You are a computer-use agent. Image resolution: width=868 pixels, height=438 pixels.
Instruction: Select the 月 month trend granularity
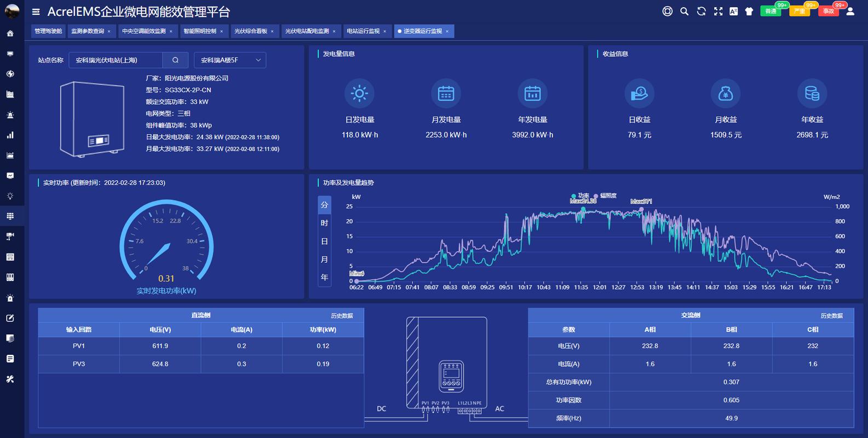(x=324, y=260)
